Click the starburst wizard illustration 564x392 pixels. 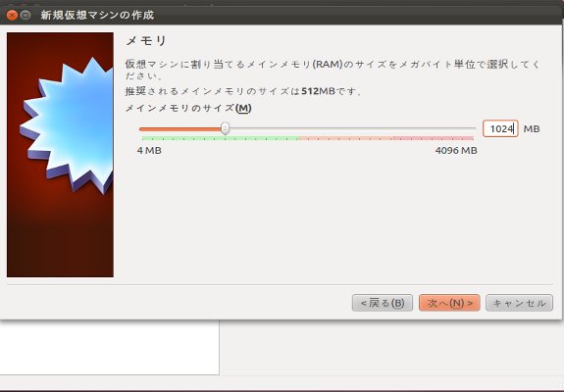[67, 125]
